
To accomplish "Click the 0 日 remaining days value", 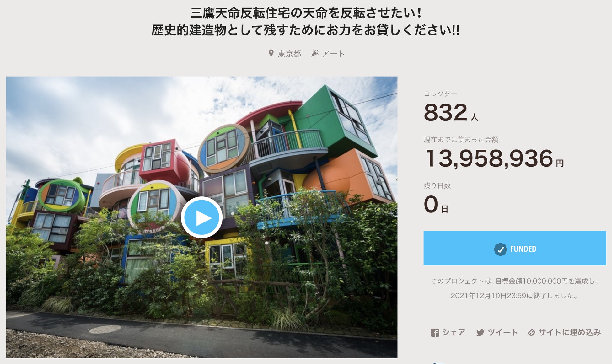I will click(436, 204).
